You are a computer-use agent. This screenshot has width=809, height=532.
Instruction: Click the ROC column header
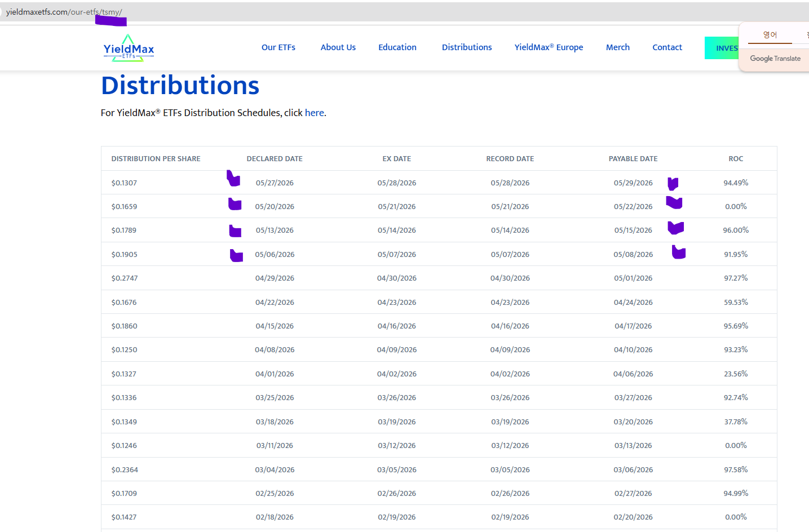(736, 159)
